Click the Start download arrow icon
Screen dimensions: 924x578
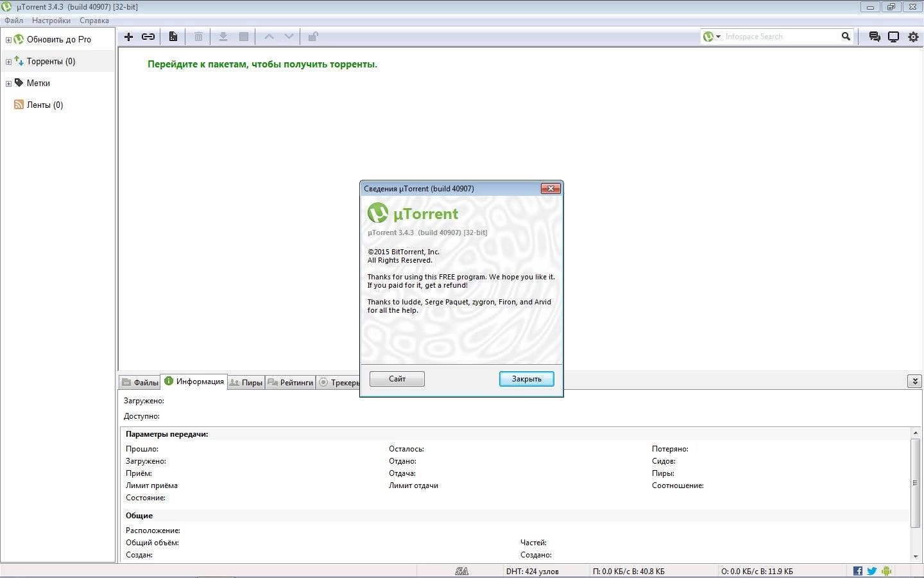[x=223, y=37]
